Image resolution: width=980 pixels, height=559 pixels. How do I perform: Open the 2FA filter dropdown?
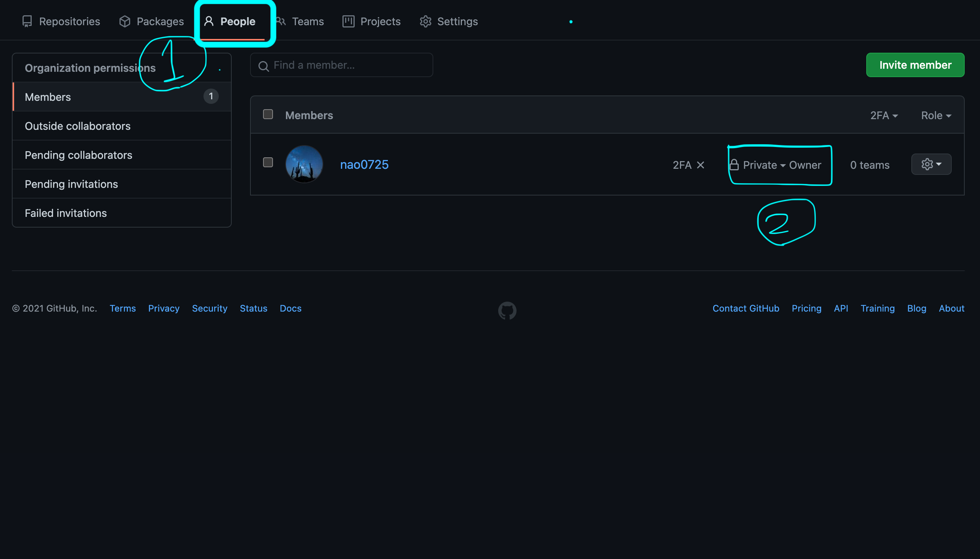tap(884, 116)
